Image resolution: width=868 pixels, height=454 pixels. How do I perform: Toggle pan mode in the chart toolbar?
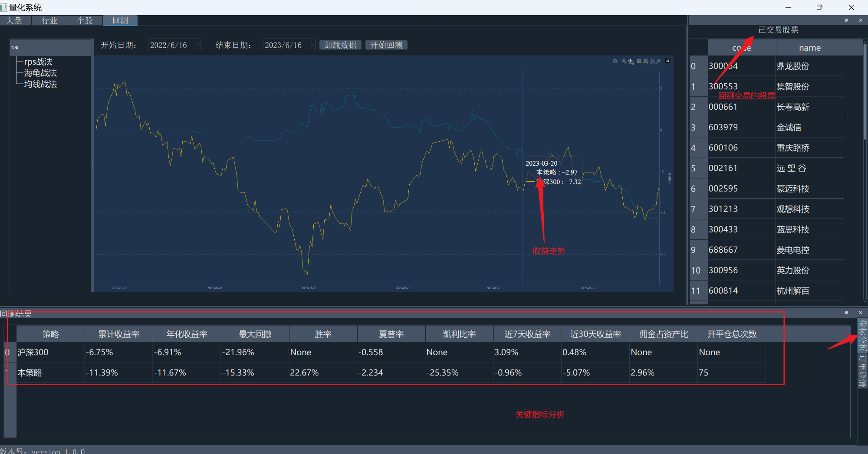[630, 61]
